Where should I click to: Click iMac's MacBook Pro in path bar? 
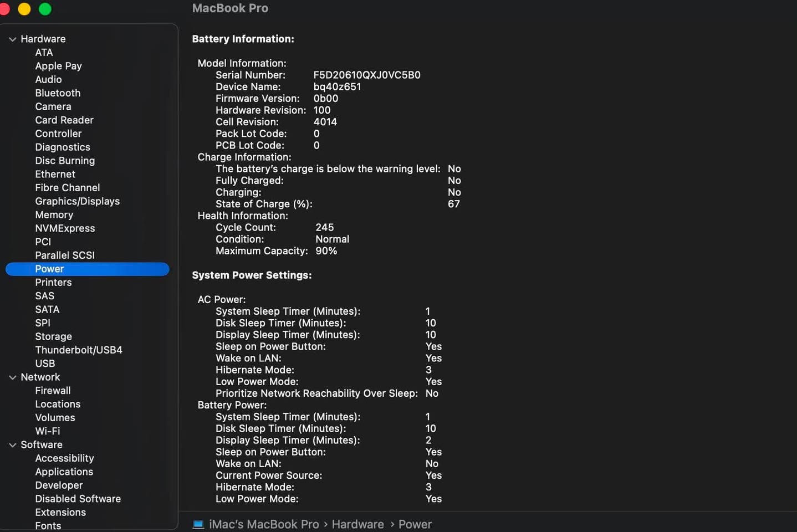264,524
